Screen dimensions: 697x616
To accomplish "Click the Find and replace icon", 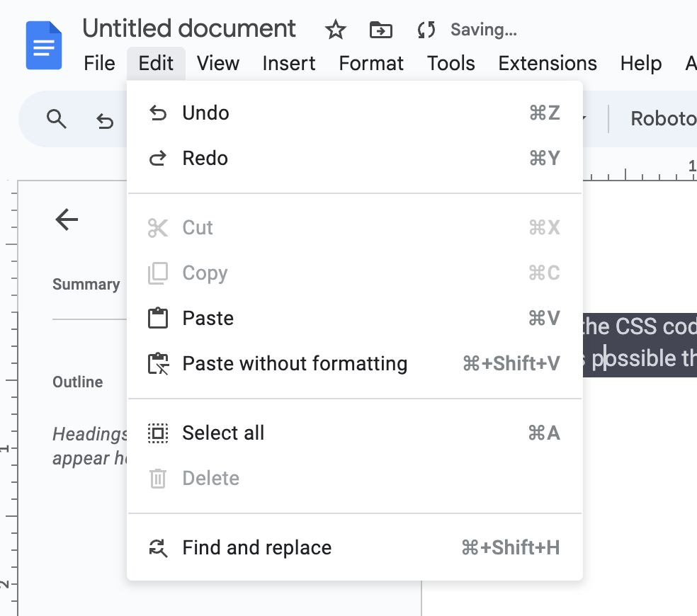I will click(x=157, y=547).
